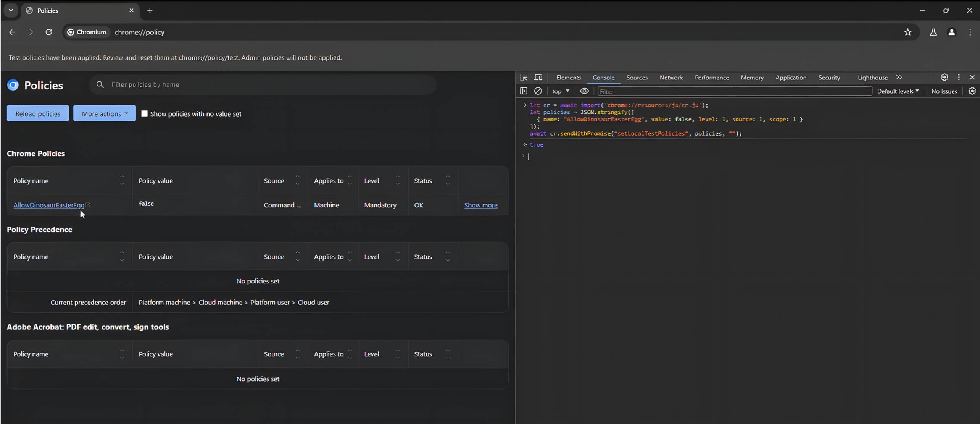Switch to the Sources panel
Image resolution: width=980 pixels, height=424 pixels.
(637, 77)
